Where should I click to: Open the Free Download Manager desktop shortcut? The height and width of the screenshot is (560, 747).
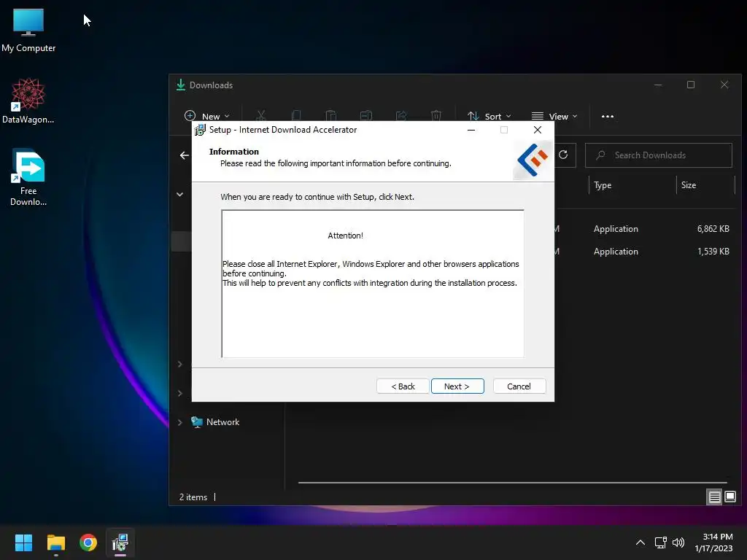coord(28,178)
